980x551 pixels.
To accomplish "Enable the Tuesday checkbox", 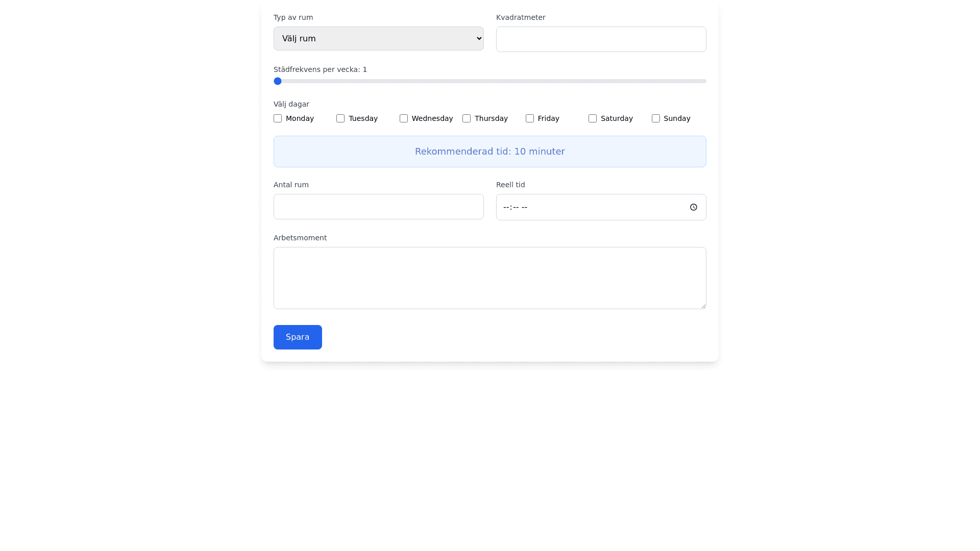I will pyautogui.click(x=340, y=118).
